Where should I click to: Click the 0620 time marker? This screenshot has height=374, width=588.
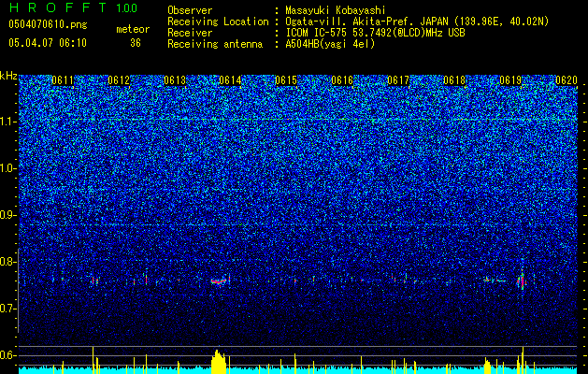[566, 80]
